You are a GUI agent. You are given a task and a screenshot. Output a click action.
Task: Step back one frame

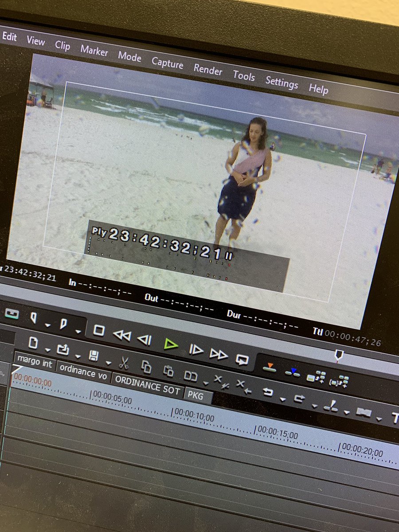144,340
